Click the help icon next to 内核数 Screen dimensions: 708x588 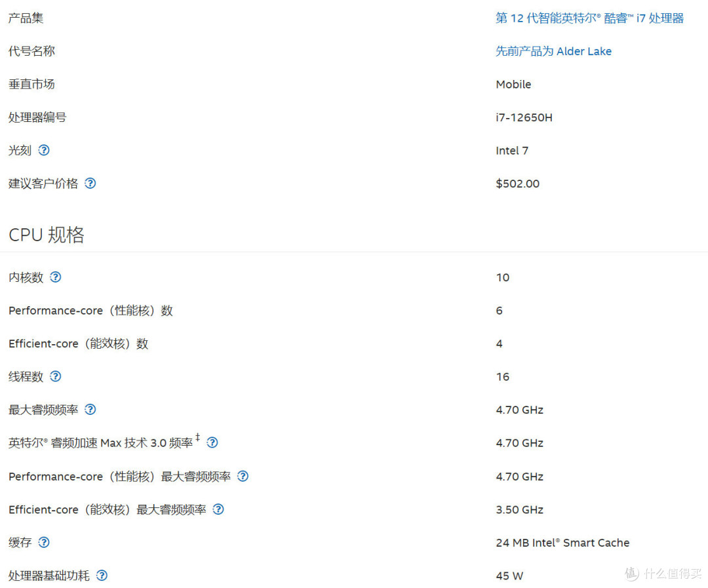click(x=56, y=277)
